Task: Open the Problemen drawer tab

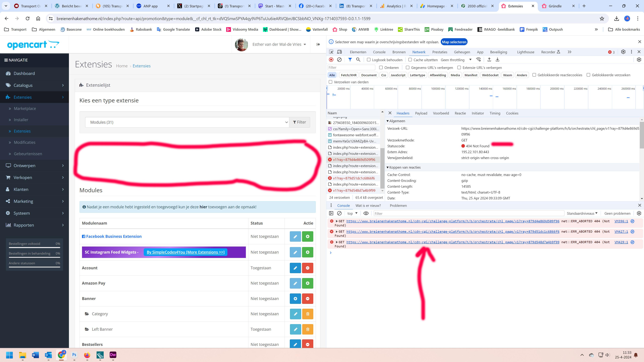Action: (x=398, y=206)
